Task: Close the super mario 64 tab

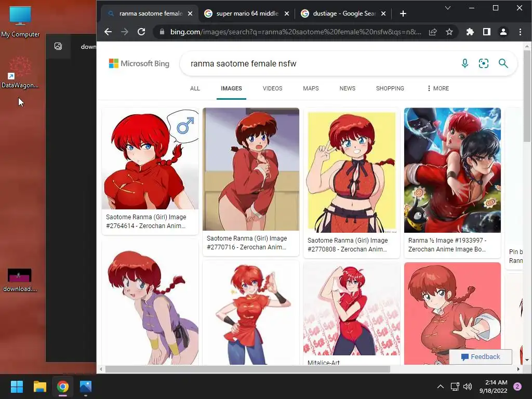Action: tap(287, 14)
